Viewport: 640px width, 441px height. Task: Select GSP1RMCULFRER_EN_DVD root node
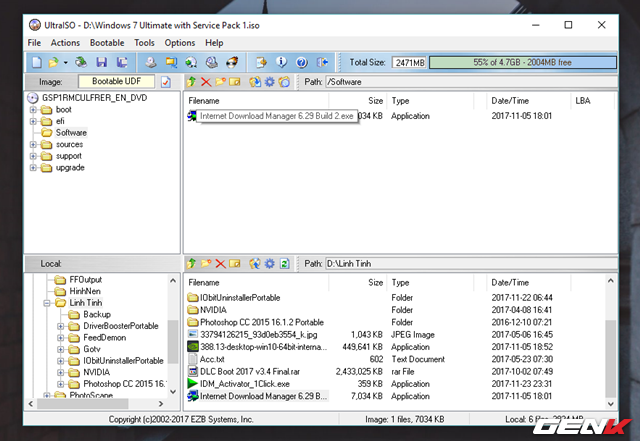(x=94, y=98)
